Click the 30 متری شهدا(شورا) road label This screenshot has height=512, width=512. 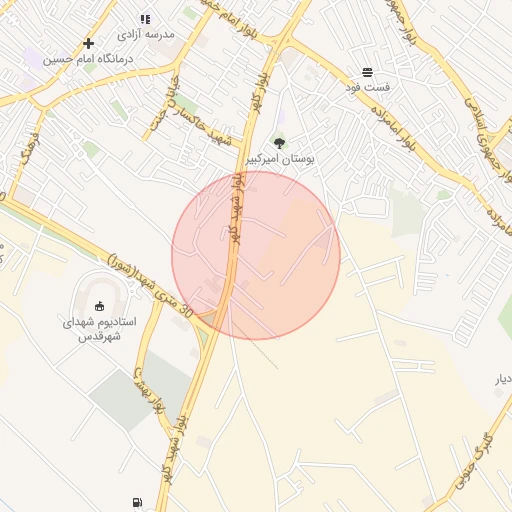point(150,286)
